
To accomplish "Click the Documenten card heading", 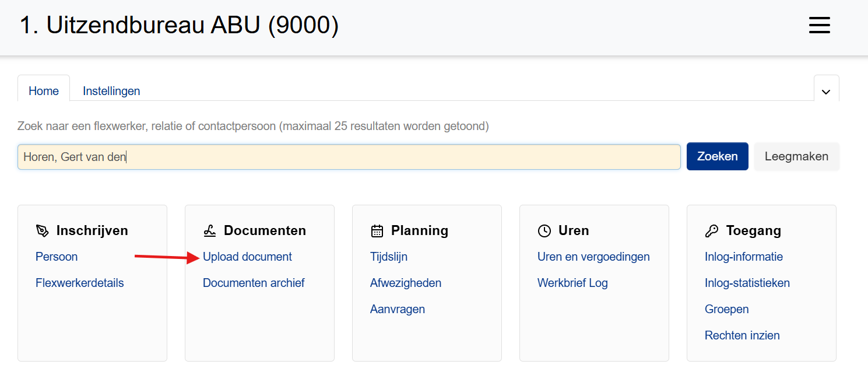I will pos(265,230).
